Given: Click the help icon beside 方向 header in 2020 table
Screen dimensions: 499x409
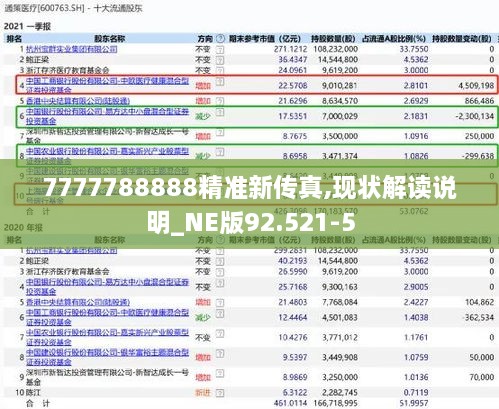Looking at the screenshot, I should tap(220, 240).
